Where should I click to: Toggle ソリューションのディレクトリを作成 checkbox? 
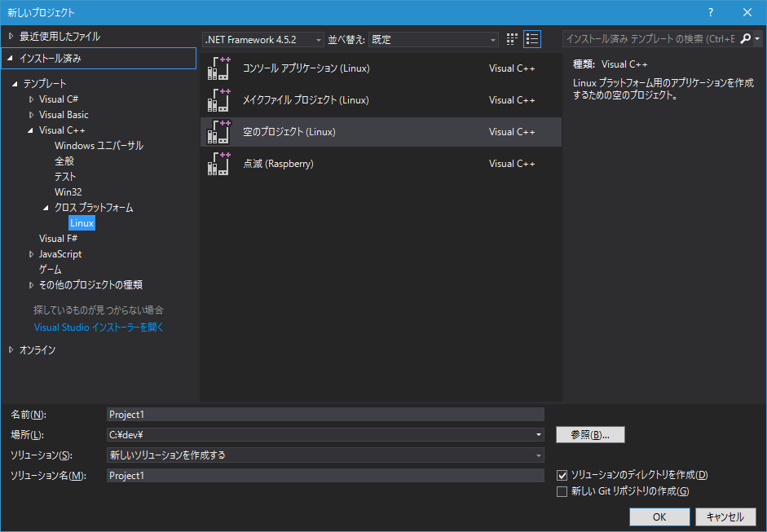tap(562, 475)
